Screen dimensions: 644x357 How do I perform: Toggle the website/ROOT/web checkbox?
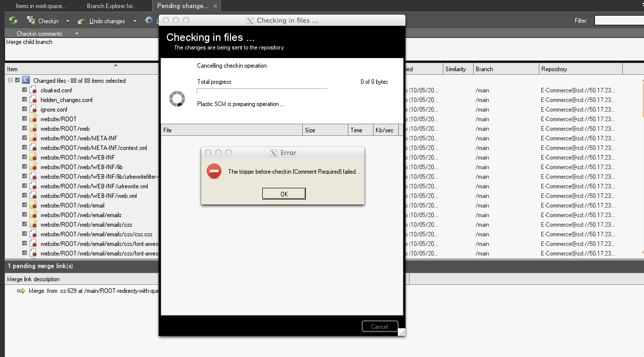[x=25, y=128]
